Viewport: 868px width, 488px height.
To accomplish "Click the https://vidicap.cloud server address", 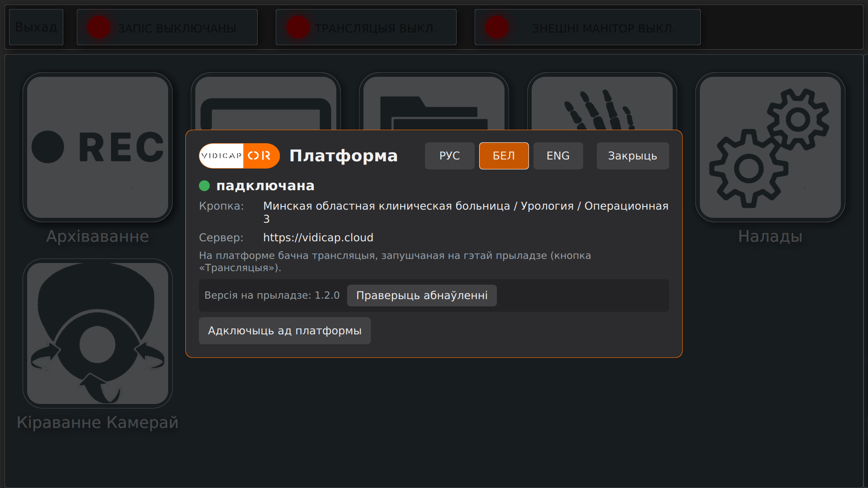I will (x=318, y=238).
